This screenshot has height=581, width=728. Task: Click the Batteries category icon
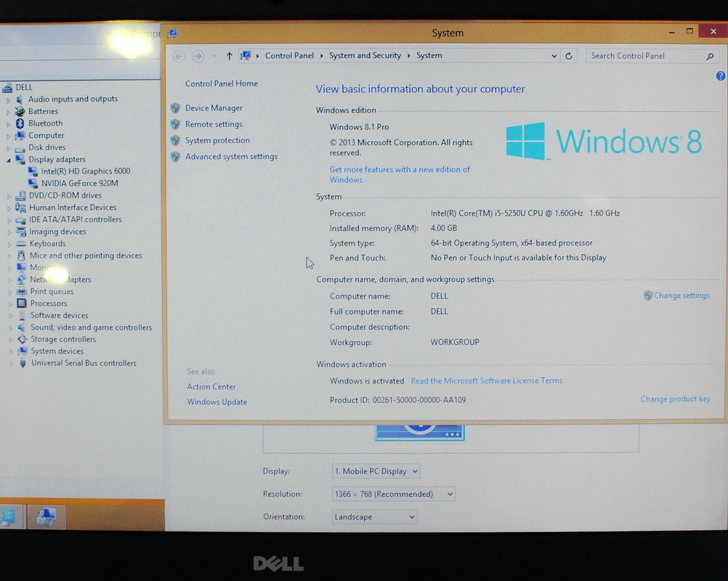[x=20, y=111]
